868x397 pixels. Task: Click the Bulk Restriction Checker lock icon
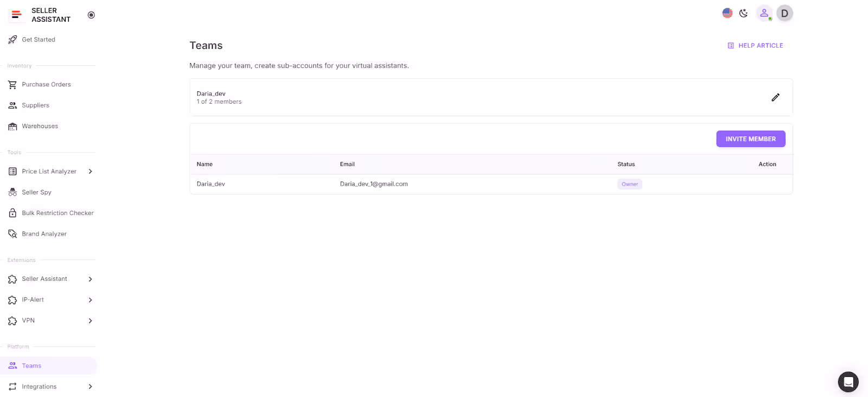(x=12, y=213)
